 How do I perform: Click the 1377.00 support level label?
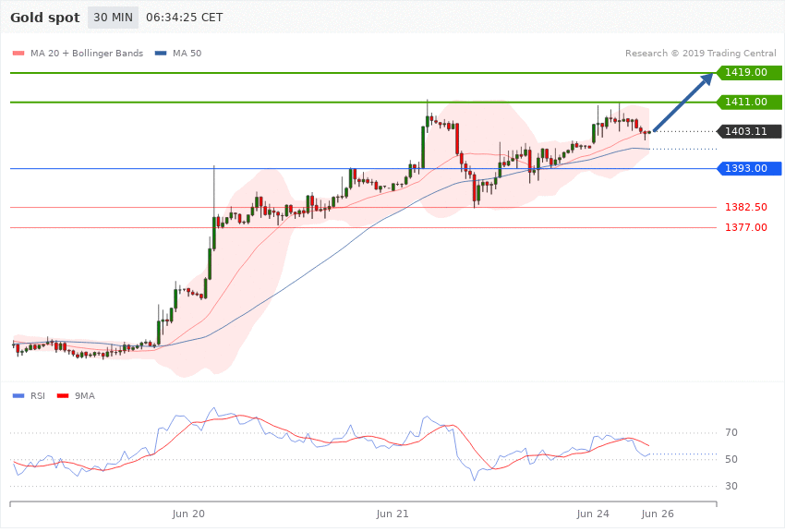coord(746,228)
